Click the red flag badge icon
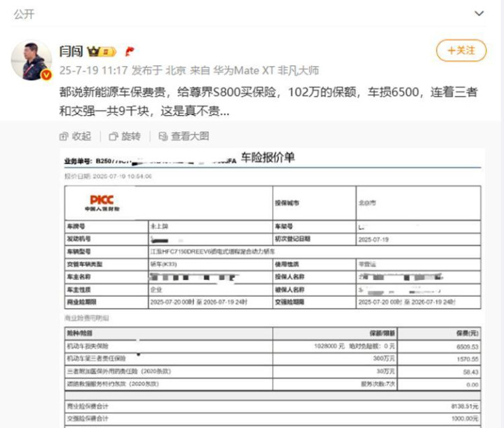This screenshot has width=504, height=428. click(130, 51)
